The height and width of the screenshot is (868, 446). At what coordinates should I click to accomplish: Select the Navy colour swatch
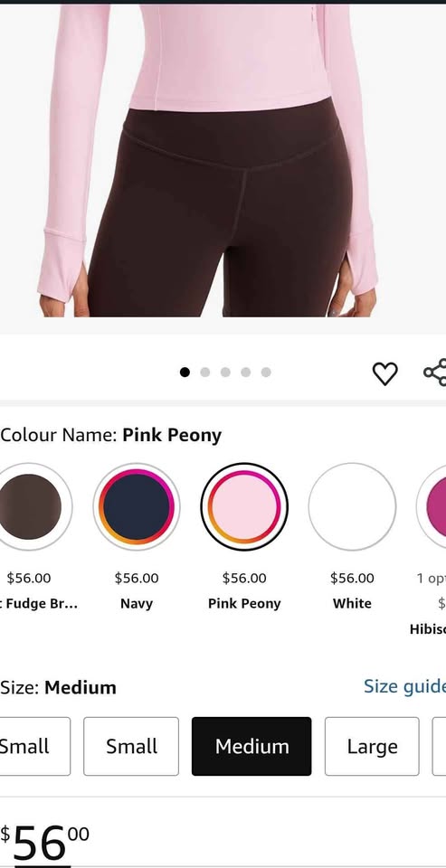[x=137, y=506]
